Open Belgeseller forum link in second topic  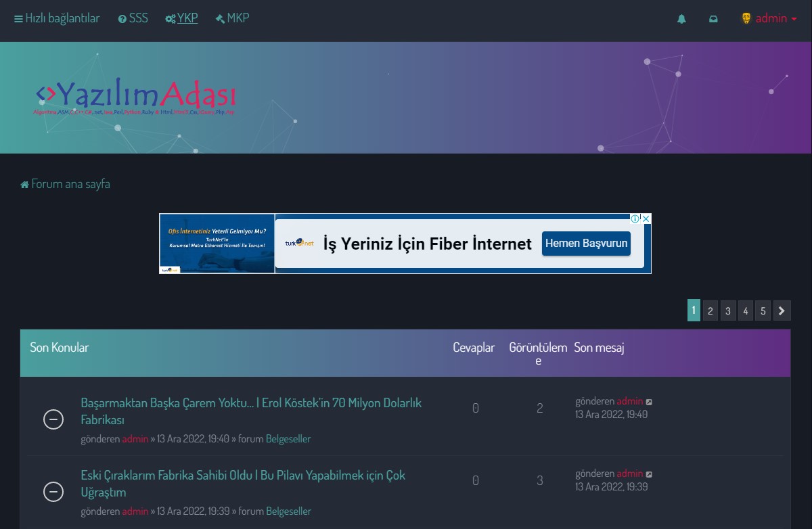[288, 511]
